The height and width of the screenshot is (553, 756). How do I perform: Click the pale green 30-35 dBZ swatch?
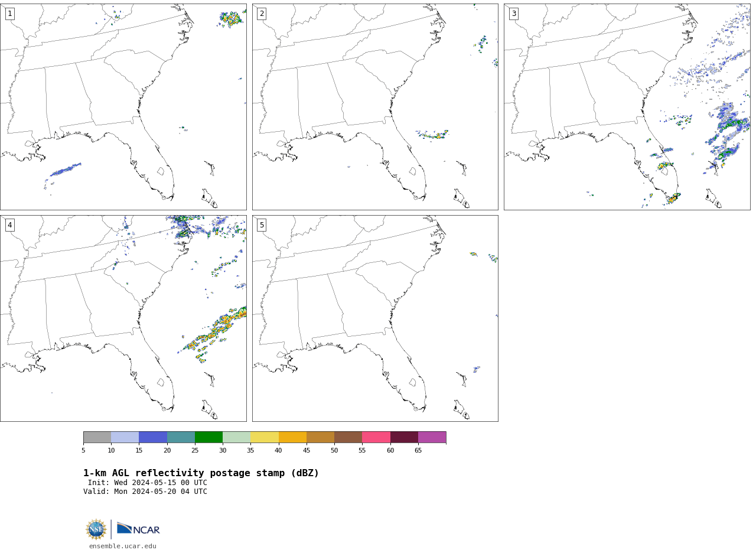237,437
